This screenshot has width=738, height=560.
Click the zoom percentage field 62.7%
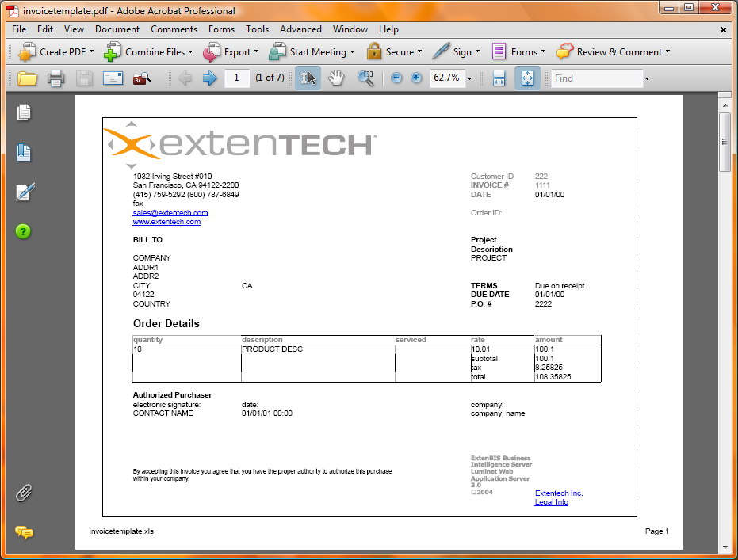pos(446,78)
